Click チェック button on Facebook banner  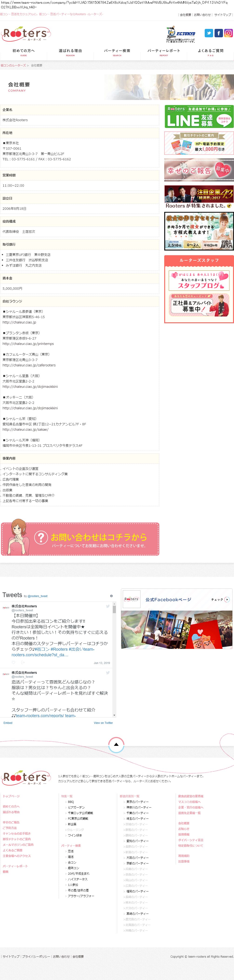(220, 599)
